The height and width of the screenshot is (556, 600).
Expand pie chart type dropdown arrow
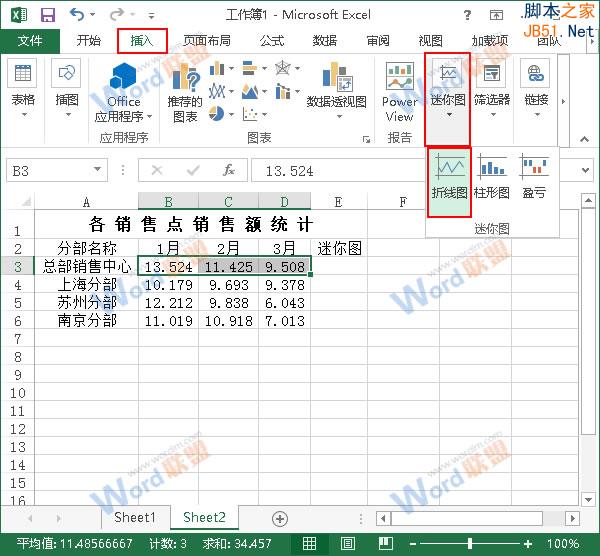pyautogui.click(x=231, y=114)
